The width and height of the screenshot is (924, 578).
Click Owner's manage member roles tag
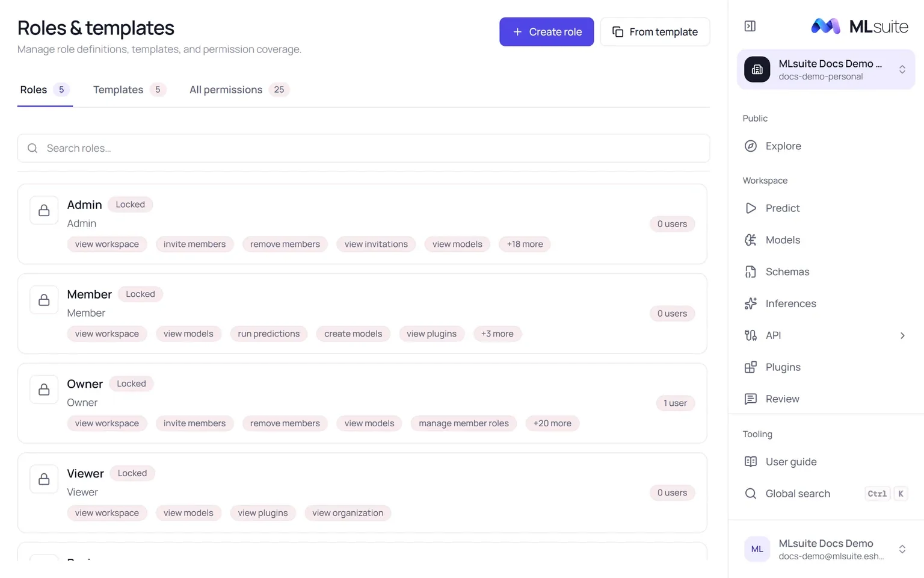click(464, 423)
